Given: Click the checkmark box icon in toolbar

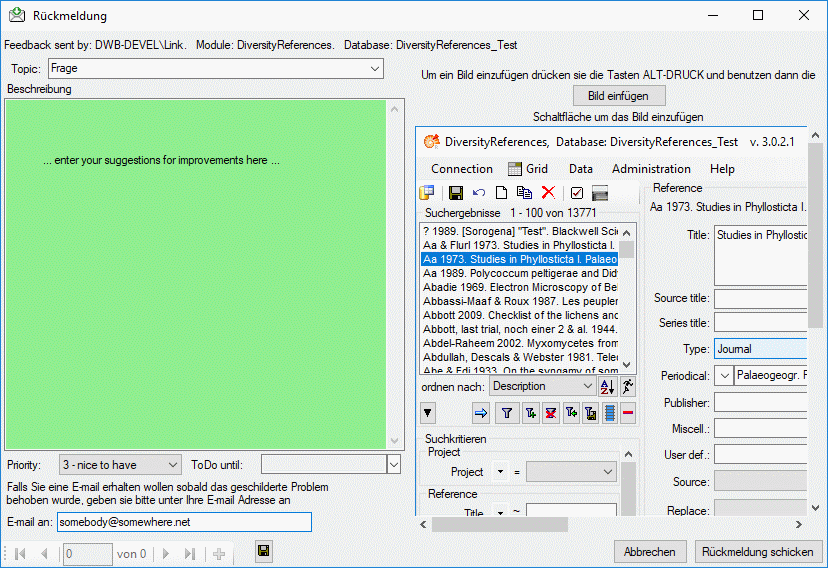Looking at the screenshot, I should tap(577, 193).
